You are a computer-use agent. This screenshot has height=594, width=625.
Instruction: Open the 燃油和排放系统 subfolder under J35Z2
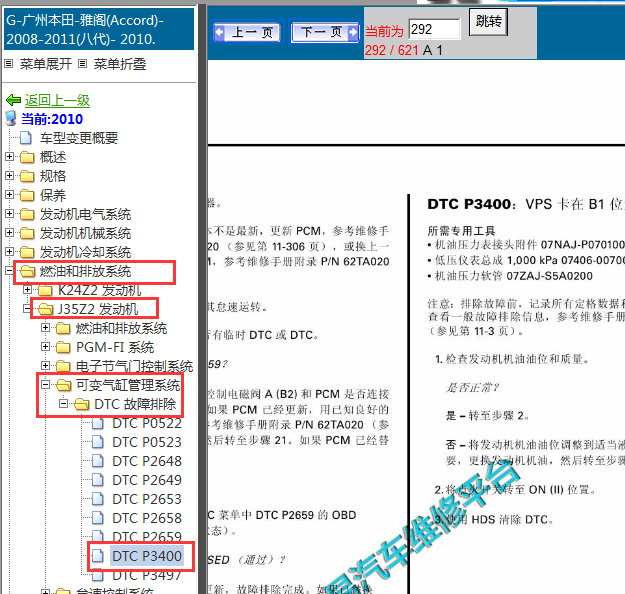point(121,328)
